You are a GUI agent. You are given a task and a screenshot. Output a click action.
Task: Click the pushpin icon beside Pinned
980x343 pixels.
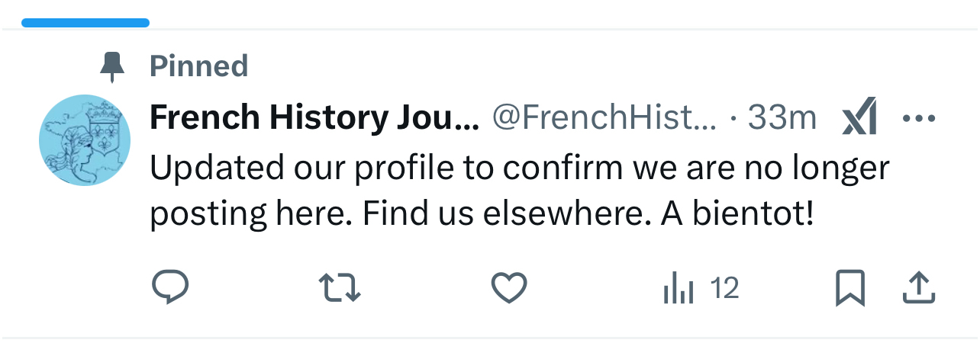[113, 67]
